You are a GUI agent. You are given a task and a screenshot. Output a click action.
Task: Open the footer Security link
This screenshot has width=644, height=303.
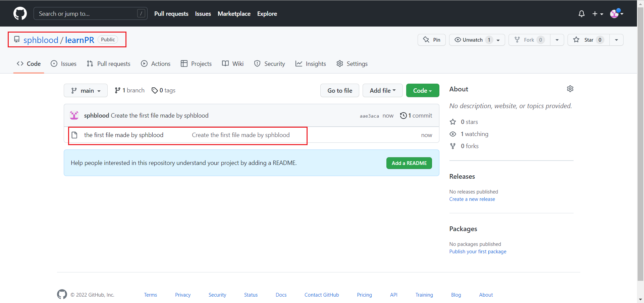[217, 295]
